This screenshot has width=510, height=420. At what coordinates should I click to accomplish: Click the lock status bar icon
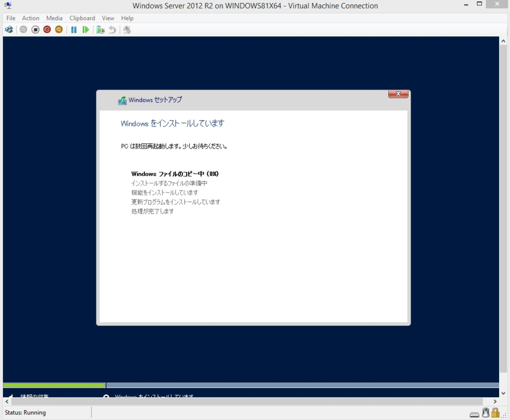(496, 413)
